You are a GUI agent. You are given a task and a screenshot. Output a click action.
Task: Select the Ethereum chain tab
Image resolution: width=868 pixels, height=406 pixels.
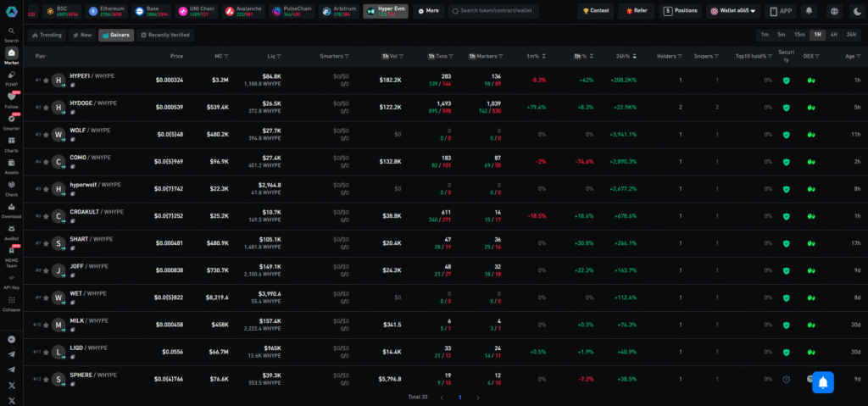[x=107, y=11]
